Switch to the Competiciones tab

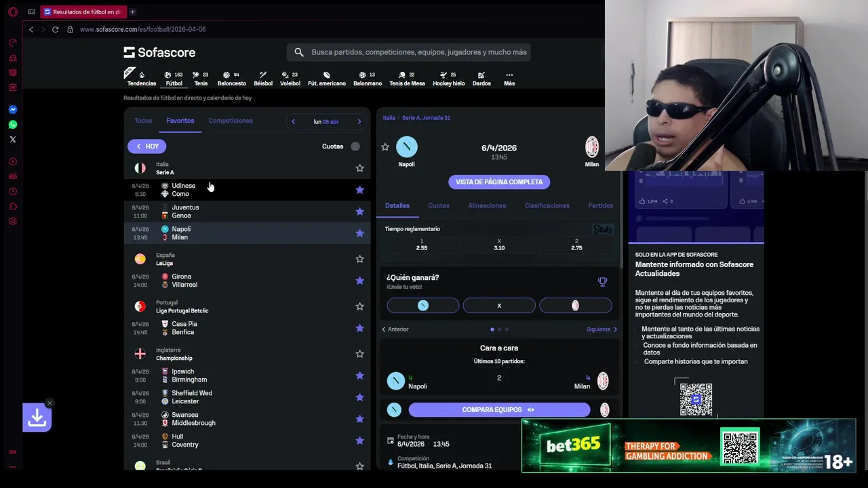point(231,121)
